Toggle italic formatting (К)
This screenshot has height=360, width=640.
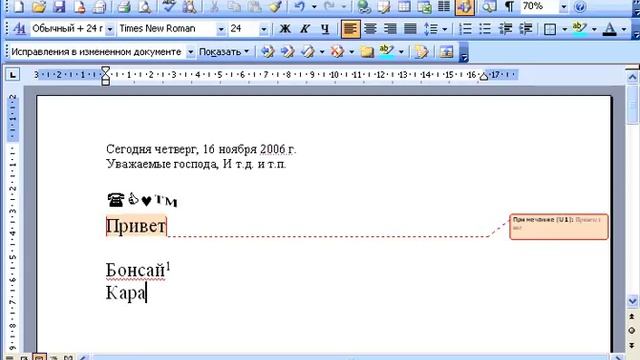click(x=304, y=29)
